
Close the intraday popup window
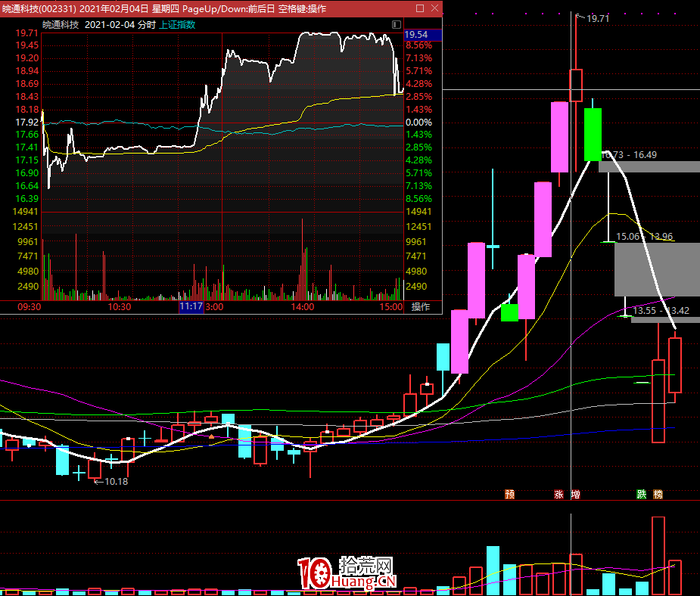tap(434, 8)
